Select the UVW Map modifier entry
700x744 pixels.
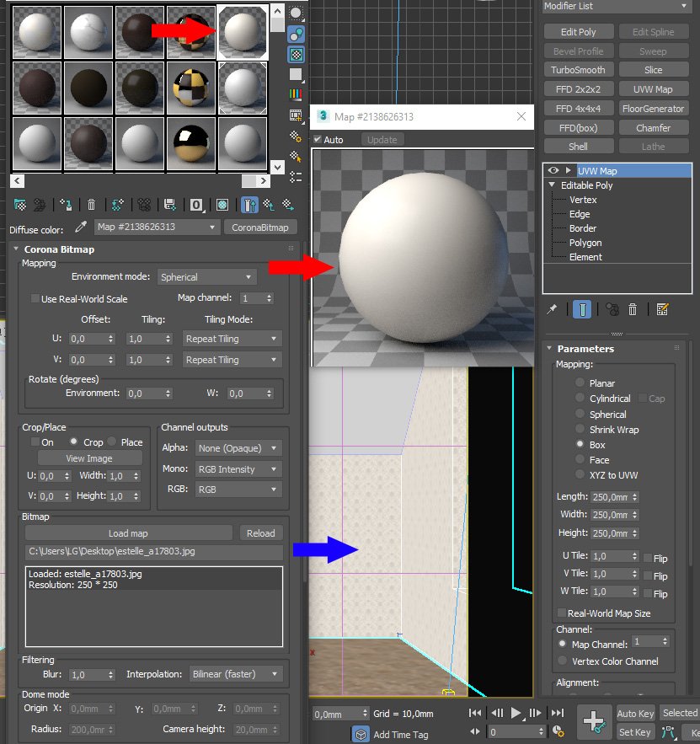pyautogui.click(x=597, y=171)
